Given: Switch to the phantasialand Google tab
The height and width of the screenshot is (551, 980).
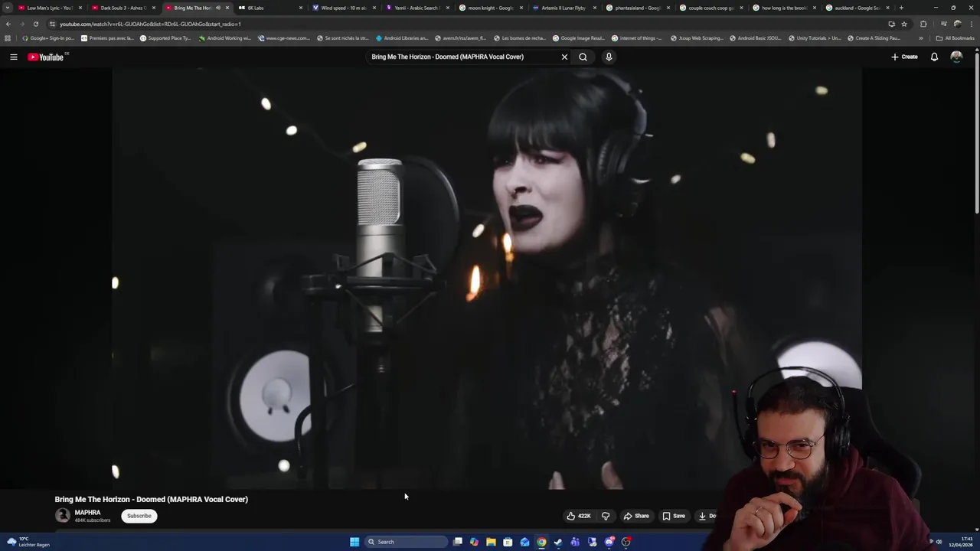Looking at the screenshot, I should pos(637,8).
